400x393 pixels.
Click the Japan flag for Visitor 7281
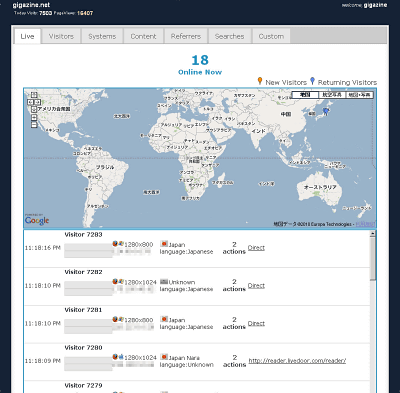[x=164, y=319]
